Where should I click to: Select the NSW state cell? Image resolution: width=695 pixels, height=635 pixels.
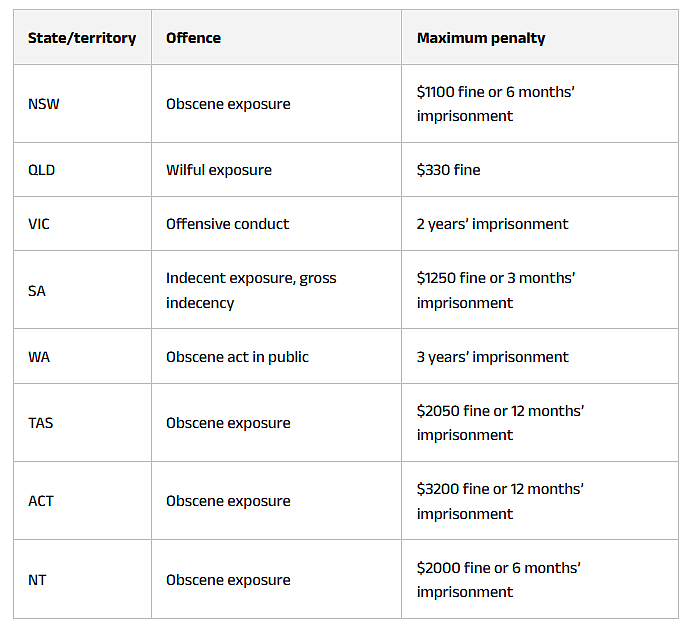[x=82, y=104]
